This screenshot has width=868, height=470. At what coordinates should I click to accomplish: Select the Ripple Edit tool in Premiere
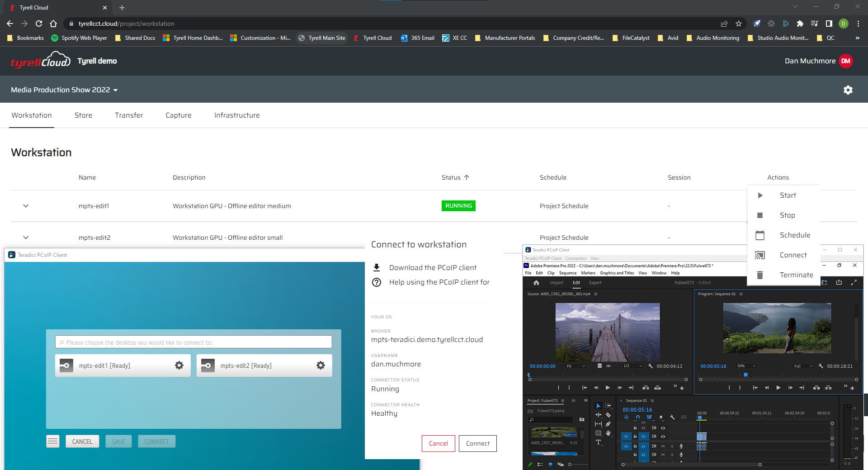[598, 415]
